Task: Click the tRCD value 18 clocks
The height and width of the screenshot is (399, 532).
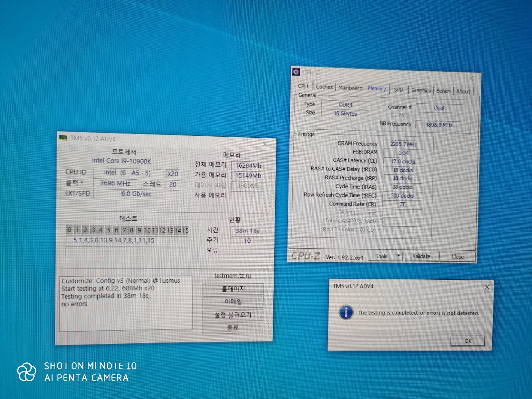Action: (403, 170)
